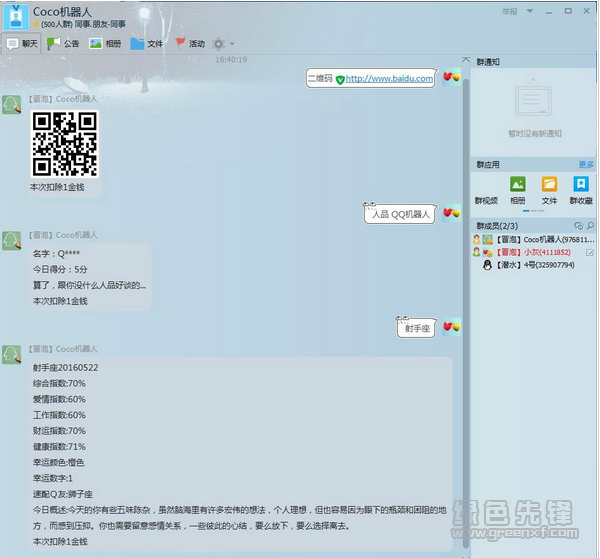Open the QR code image thumbnail
The width and height of the screenshot is (600, 558).
pos(65,144)
